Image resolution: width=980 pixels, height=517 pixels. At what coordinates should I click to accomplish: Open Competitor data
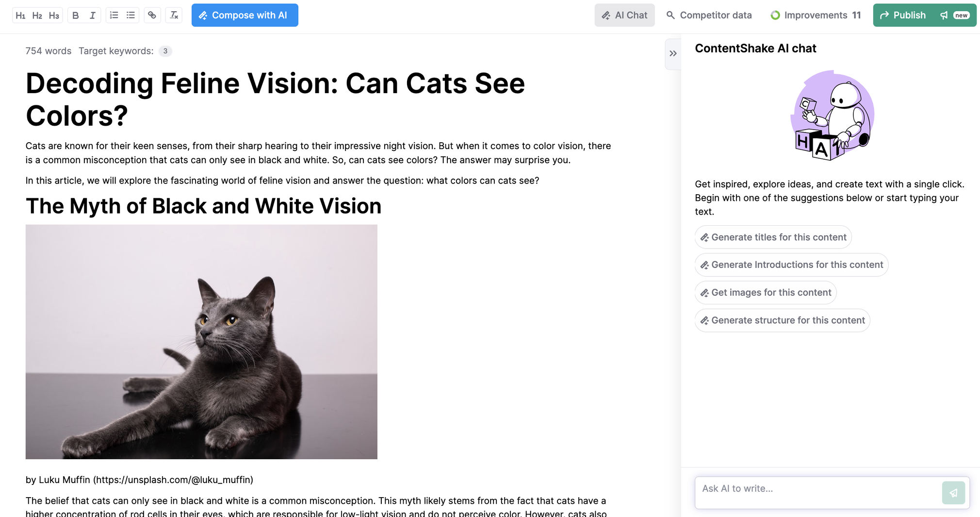pos(709,15)
